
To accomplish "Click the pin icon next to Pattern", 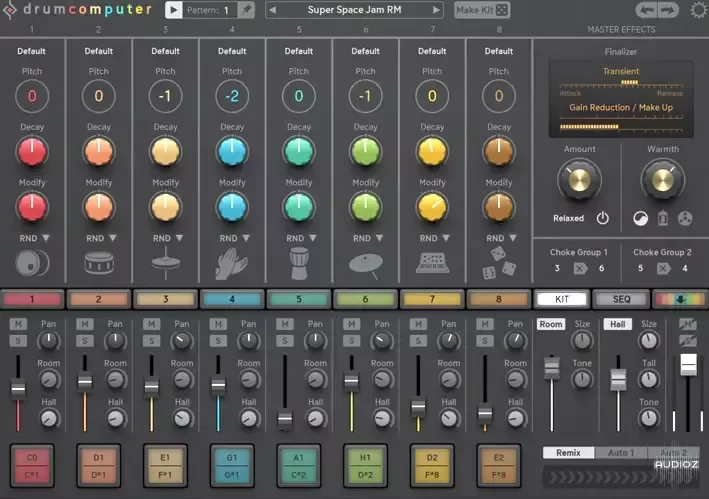I will tap(246, 9).
